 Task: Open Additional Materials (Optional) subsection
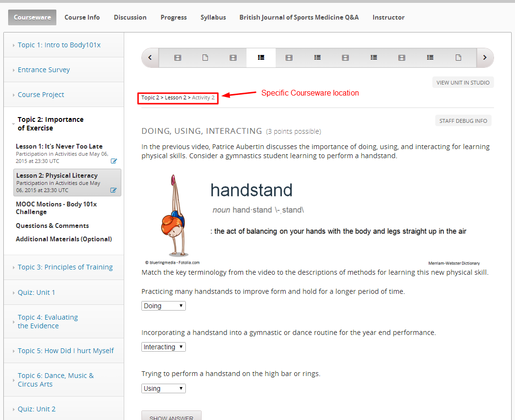64,239
